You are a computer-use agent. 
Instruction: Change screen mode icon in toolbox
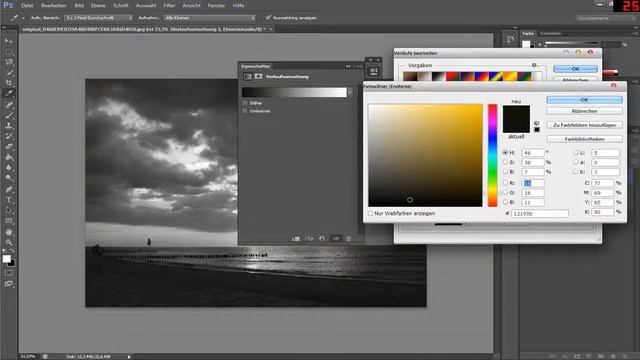(x=9, y=284)
